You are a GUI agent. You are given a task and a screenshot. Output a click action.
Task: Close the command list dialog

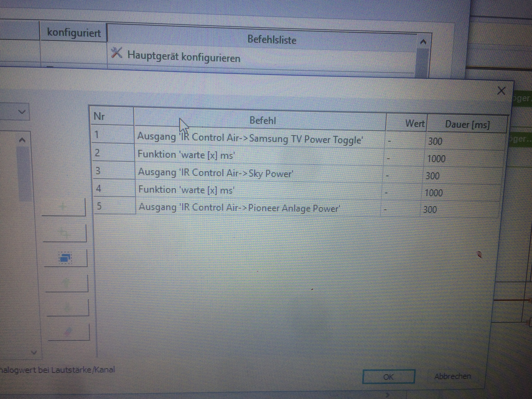coord(502,91)
